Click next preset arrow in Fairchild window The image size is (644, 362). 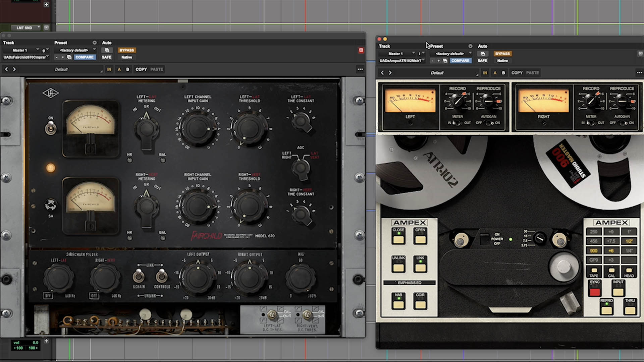[14, 69]
